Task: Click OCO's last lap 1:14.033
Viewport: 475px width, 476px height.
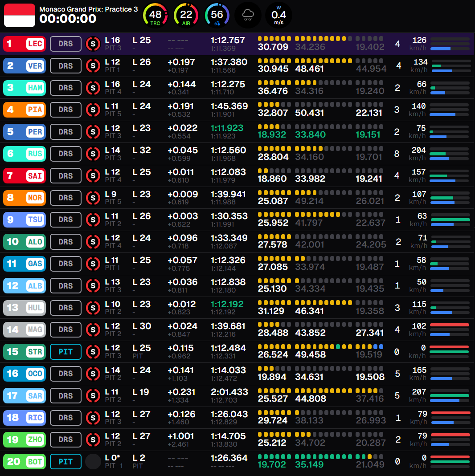Action: pyautogui.click(x=228, y=370)
